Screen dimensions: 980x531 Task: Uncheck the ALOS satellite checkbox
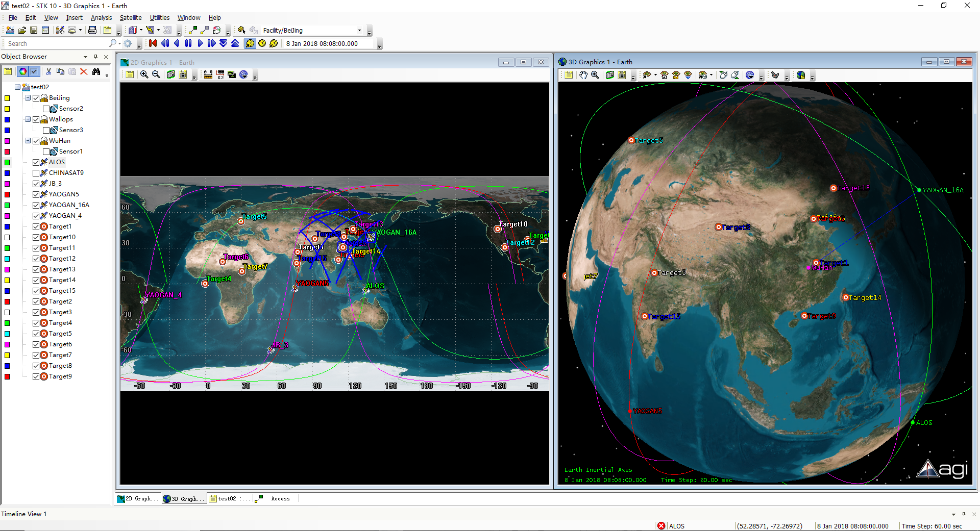point(36,162)
